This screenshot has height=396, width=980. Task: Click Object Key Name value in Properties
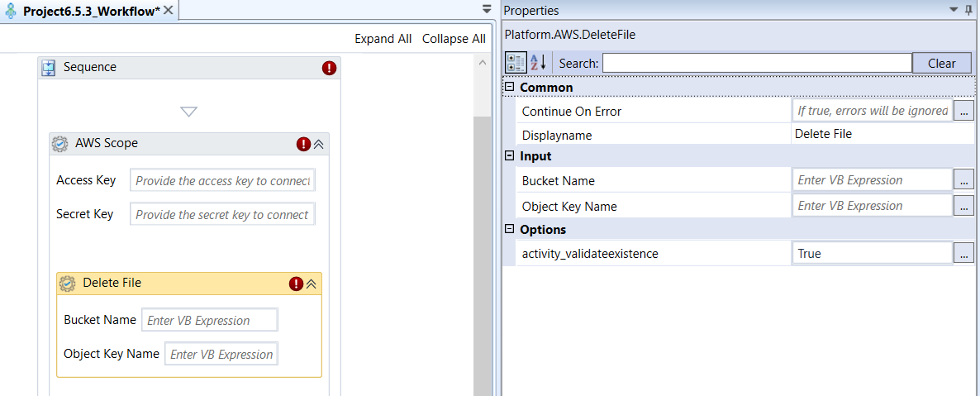[872, 206]
